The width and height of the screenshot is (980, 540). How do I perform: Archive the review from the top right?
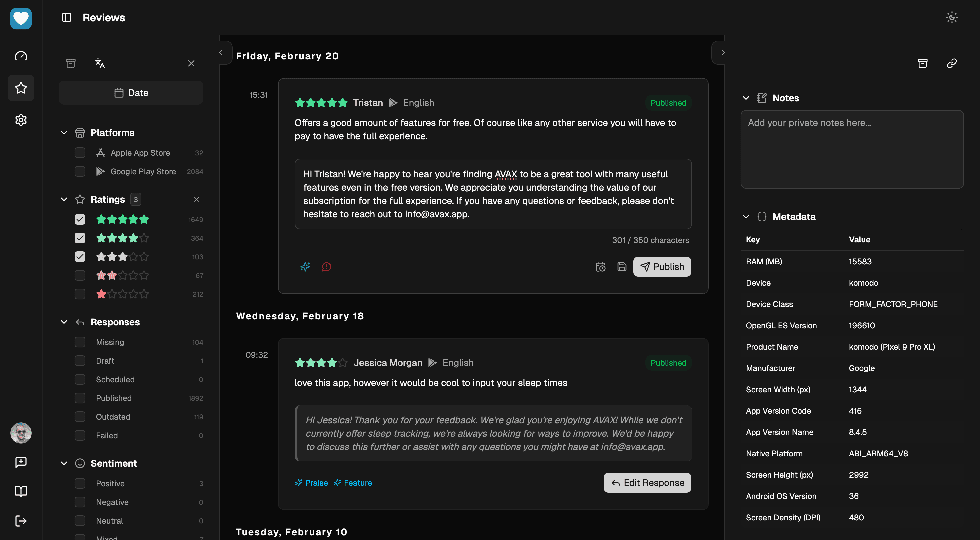[923, 63]
